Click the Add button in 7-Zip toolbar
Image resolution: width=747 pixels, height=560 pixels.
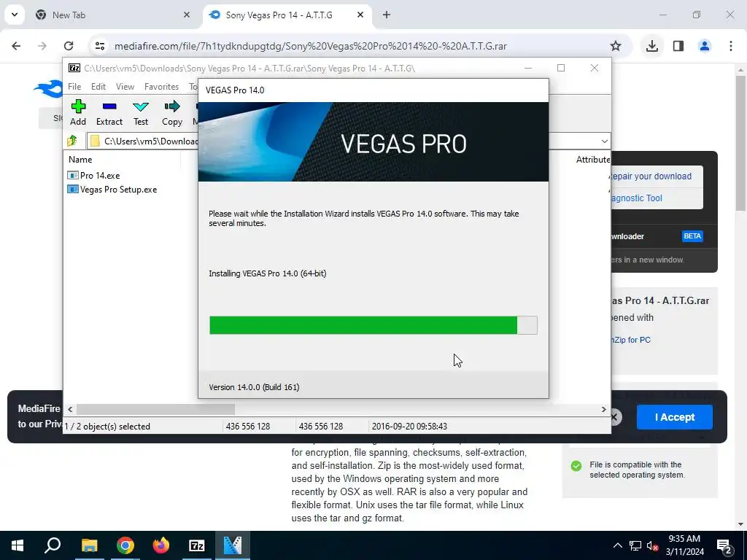[78, 112]
